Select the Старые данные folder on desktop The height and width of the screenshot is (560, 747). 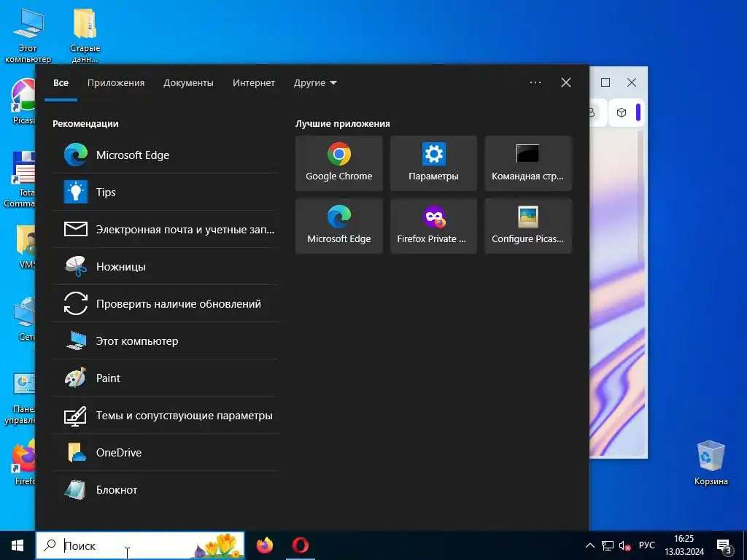[85, 36]
